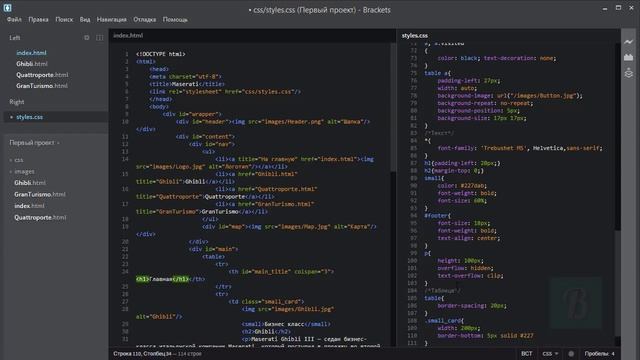Open GranTurismo.html in project tree
The image size is (640, 360).
[40, 194]
